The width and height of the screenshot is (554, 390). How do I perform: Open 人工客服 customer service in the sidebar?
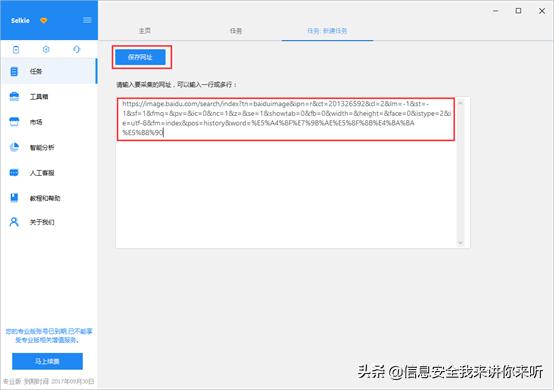click(49, 173)
